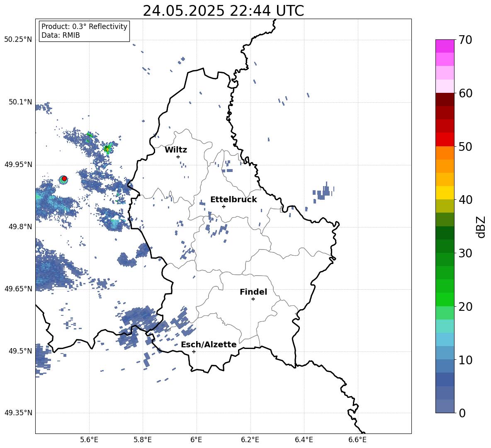491x448 pixels.
Task: Click the title '24.05.2025 22:44 UTC'
Action: [x=223, y=11]
